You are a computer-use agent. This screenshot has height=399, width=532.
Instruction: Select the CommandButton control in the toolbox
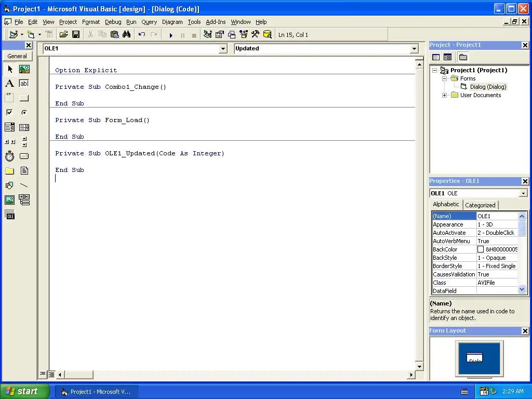point(24,98)
